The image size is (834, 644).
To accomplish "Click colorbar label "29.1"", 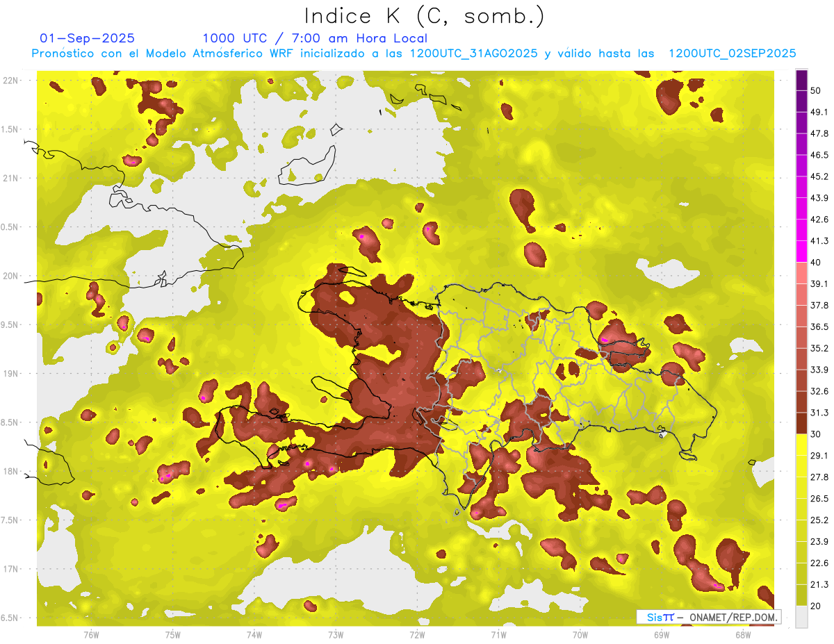I will tap(819, 456).
